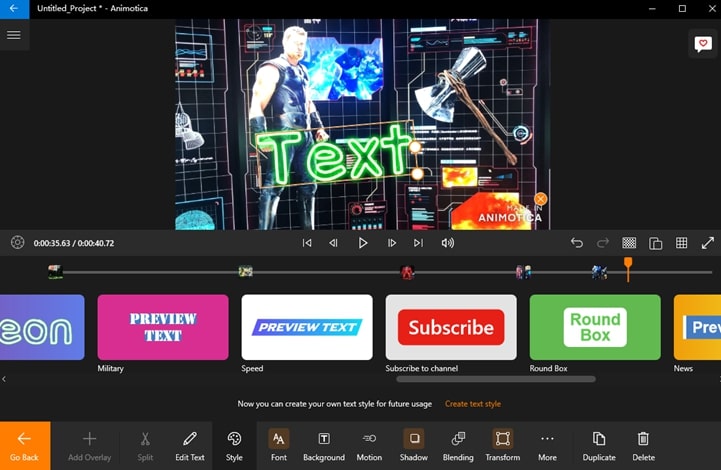Viewport: 721px width, 470px height.
Task: Open the More options menu
Action: click(x=547, y=446)
